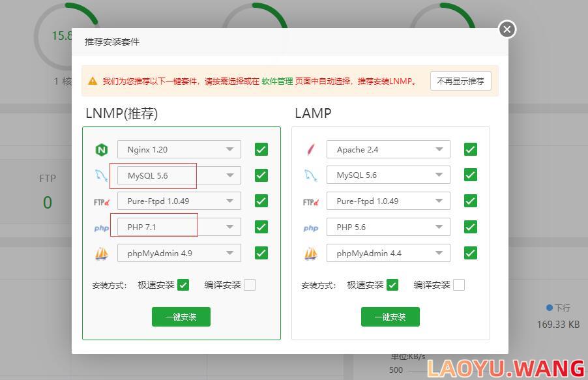588x380 pixels.
Task: Uncheck PHP 7.1 in LNMP
Action: click(261, 227)
